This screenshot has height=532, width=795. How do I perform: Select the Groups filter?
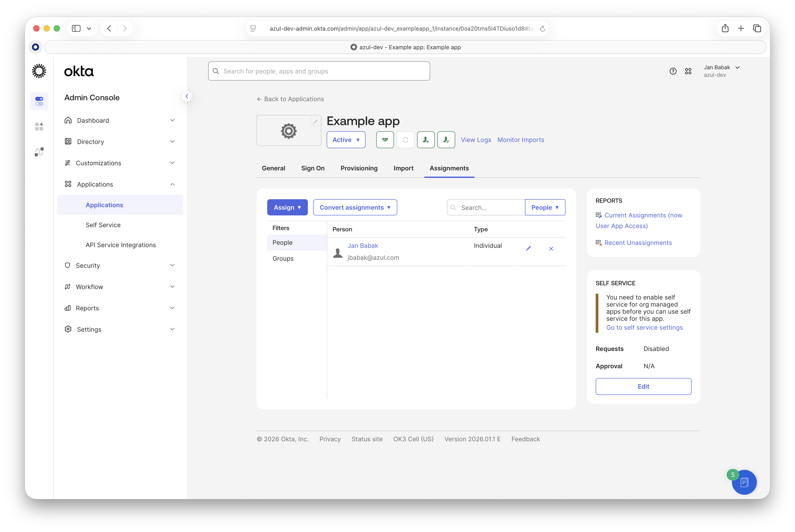[x=283, y=258]
